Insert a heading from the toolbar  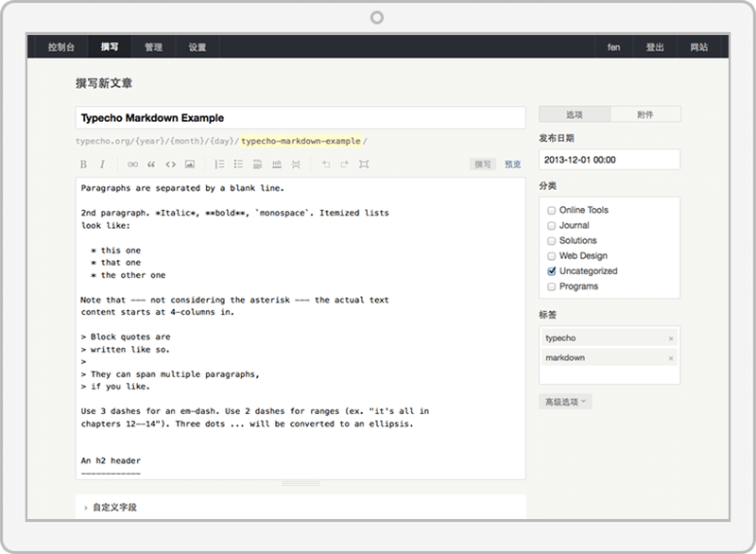pos(257,164)
